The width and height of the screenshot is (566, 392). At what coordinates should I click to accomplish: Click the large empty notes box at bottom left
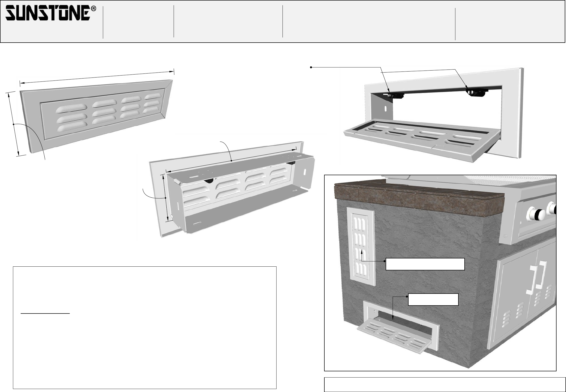coord(144,349)
